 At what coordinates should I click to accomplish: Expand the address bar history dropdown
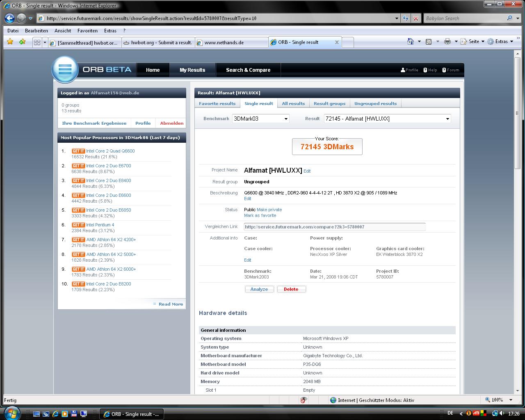click(x=397, y=18)
